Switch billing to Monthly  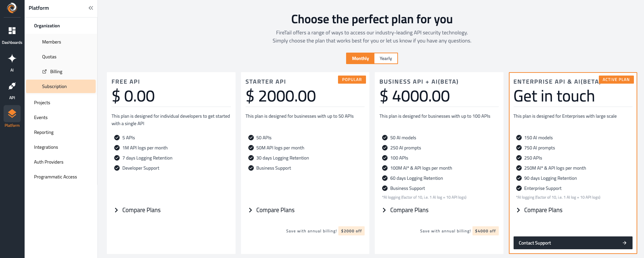(x=360, y=58)
